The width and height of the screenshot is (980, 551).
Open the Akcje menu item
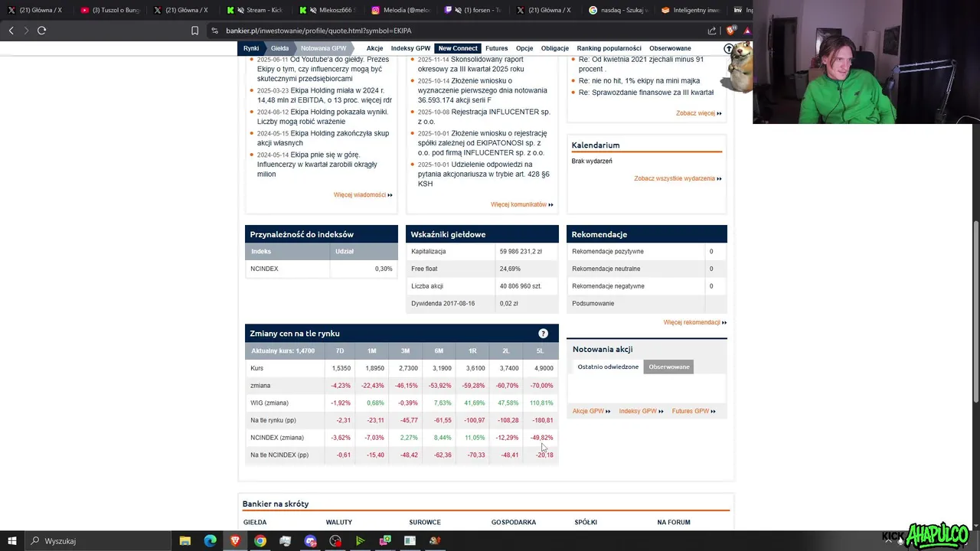pos(374,48)
